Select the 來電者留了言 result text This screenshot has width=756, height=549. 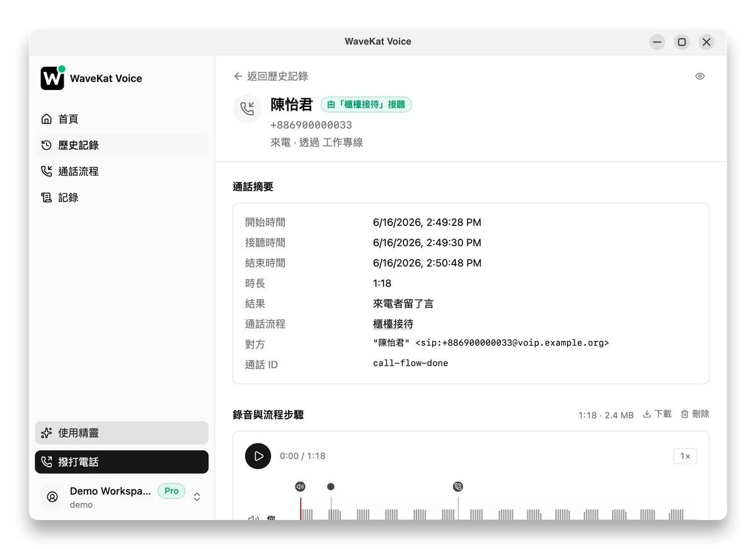403,303
